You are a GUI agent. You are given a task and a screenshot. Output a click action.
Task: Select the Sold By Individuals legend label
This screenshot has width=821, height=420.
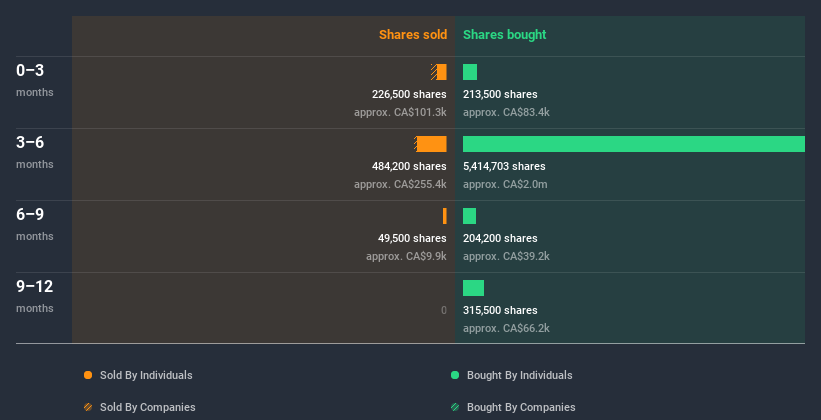tap(146, 375)
